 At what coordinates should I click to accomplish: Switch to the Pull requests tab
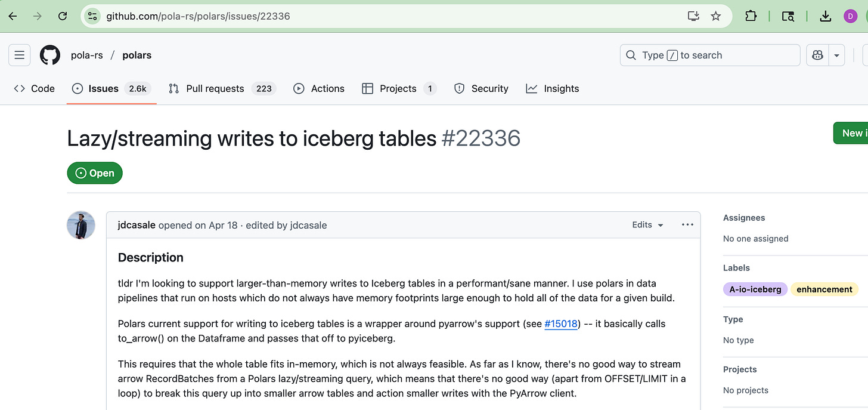point(215,88)
